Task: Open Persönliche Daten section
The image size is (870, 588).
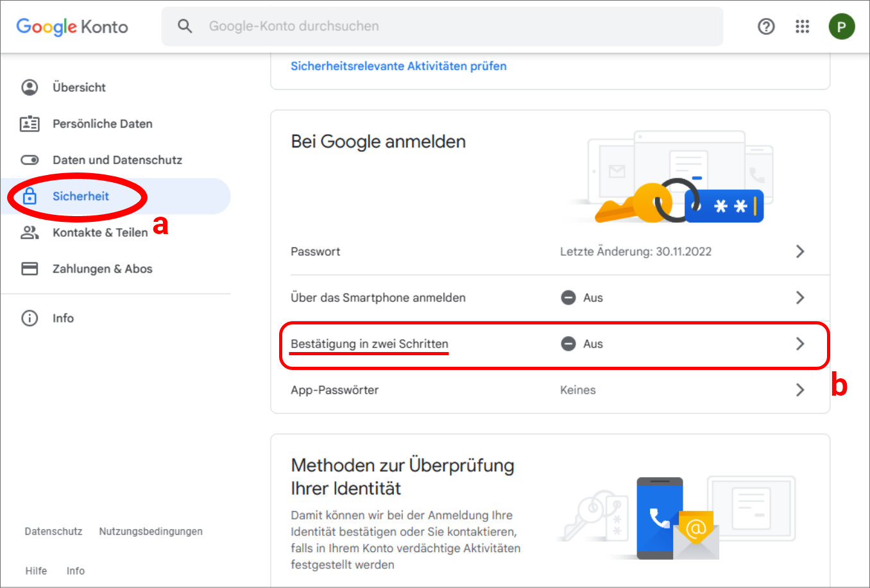Action: click(115, 124)
